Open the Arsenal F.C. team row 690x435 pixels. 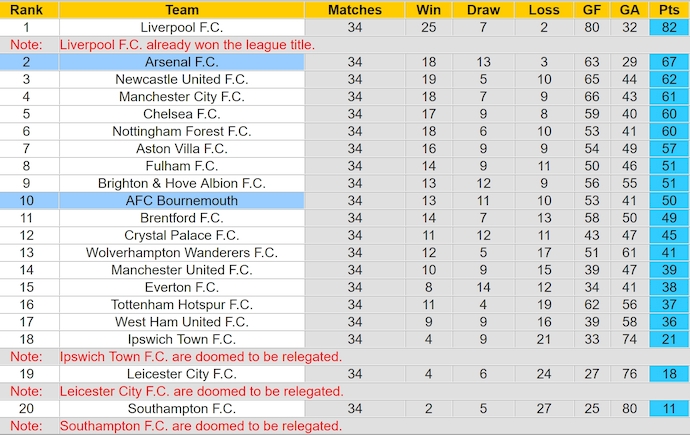tap(182, 62)
